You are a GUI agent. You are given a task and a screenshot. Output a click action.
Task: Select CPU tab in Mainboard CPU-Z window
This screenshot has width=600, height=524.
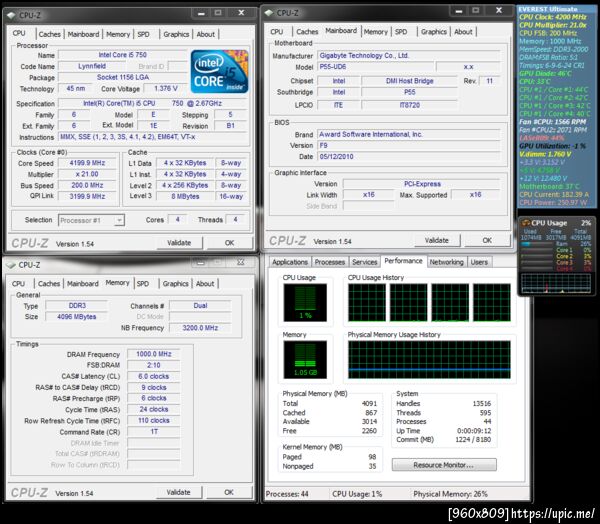[277, 32]
